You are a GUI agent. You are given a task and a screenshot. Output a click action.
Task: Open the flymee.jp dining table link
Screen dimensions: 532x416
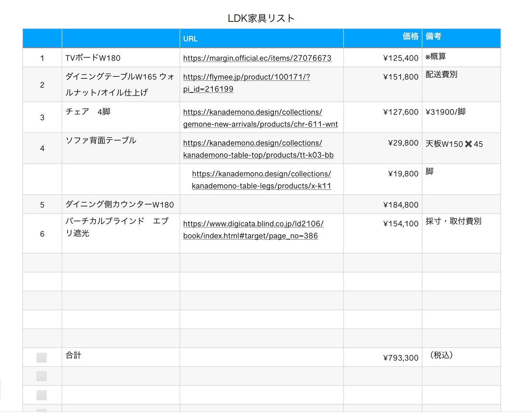(x=247, y=83)
